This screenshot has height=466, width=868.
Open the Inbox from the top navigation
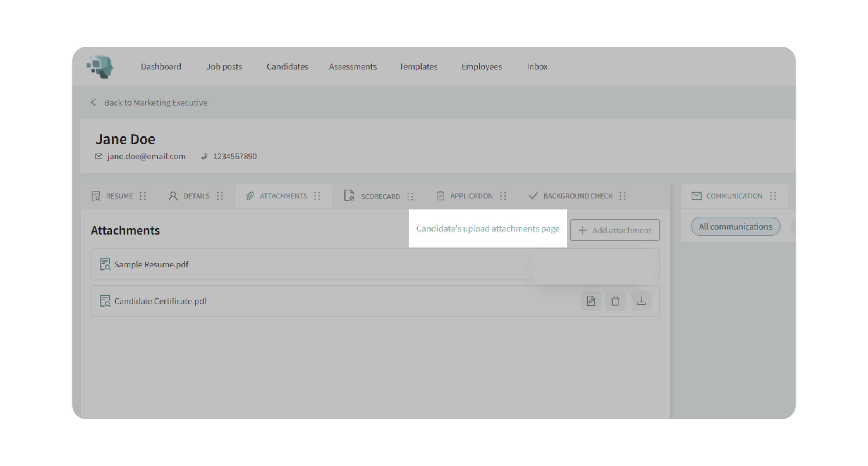(537, 66)
